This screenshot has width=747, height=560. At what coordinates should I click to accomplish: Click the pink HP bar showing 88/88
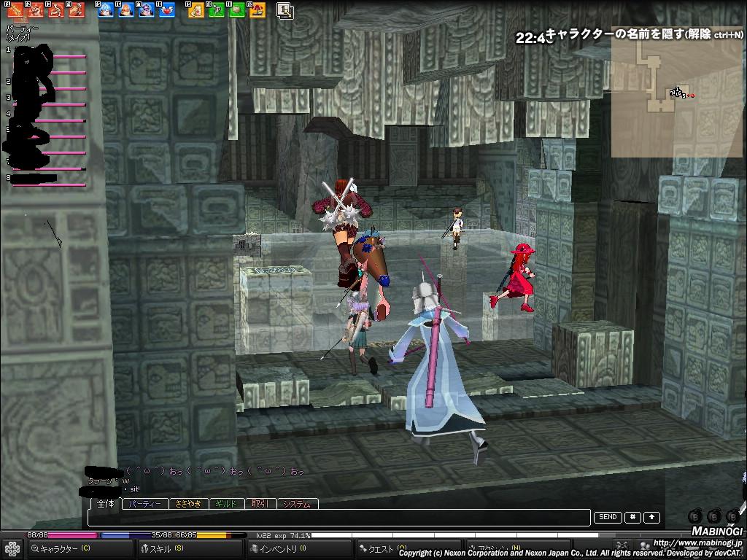(62, 536)
